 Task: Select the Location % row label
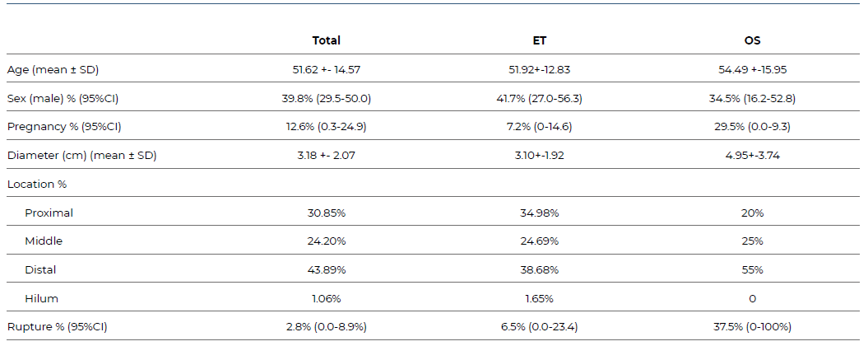[x=37, y=184]
